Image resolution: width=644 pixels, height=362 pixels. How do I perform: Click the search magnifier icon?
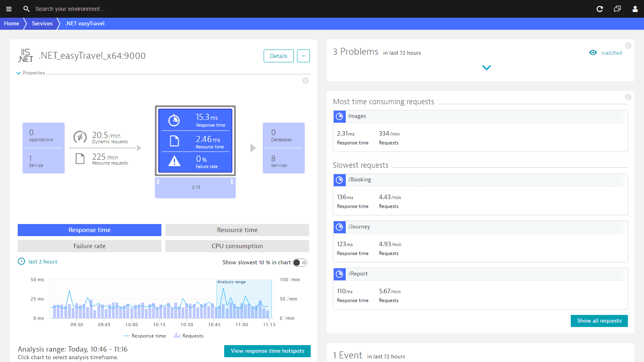27,9
